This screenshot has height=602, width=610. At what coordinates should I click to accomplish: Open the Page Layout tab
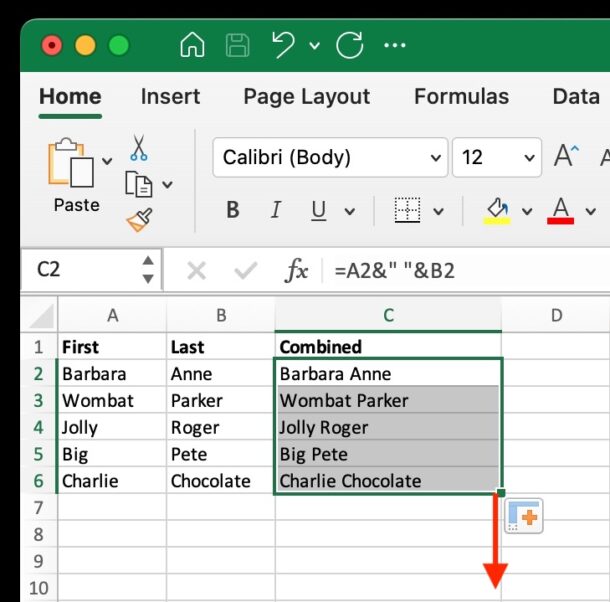[x=307, y=97]
